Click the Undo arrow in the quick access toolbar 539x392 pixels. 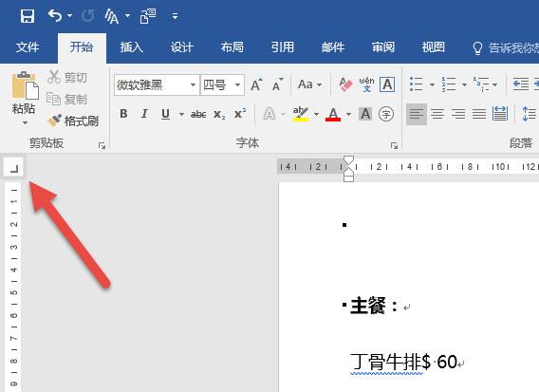pyautogui.click(x=55, y=16)
